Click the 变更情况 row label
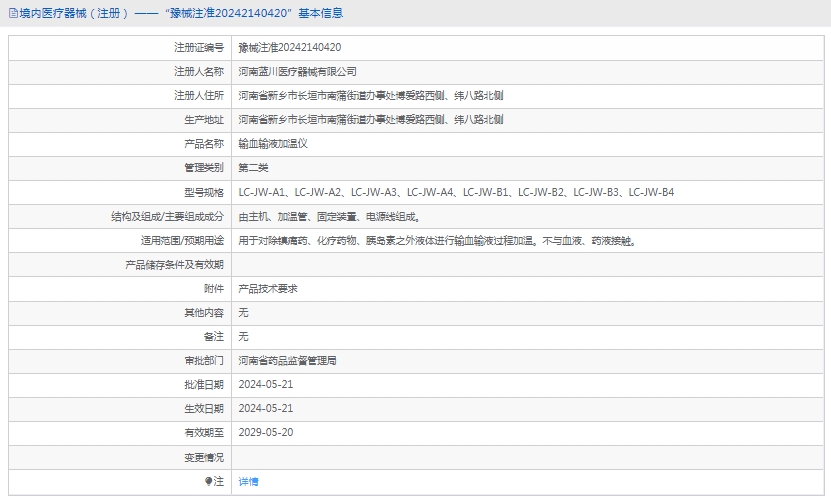 [x=204, y=457]
